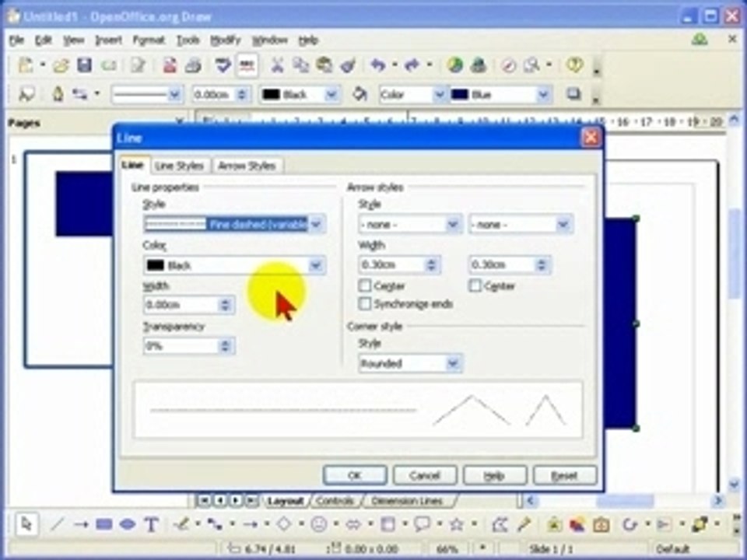Click the Shadow icon on line toolbar
This screenshot has width=747, height=560.
[573, 94]
